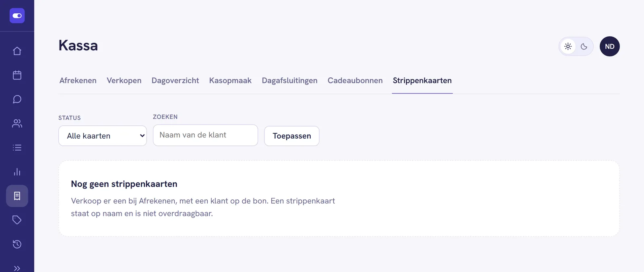Screen dimensions: 644x272
Task: Switch to light mode sun icon
Action: [x=568, y=46]
